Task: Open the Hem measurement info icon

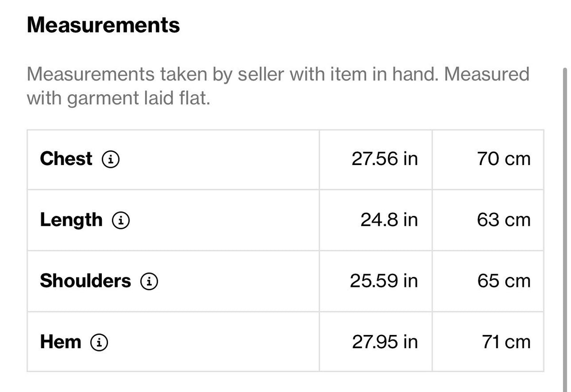Action: [99, 343]
